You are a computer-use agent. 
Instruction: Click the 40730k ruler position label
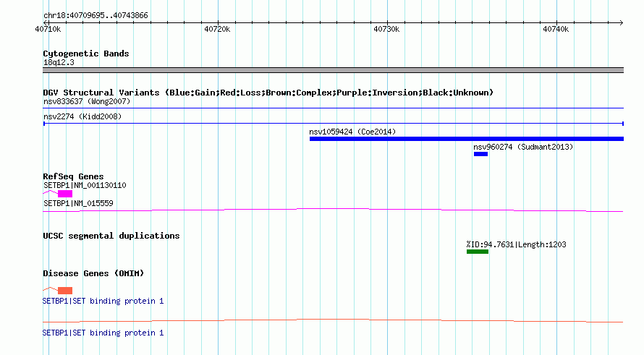coord(386,29)
